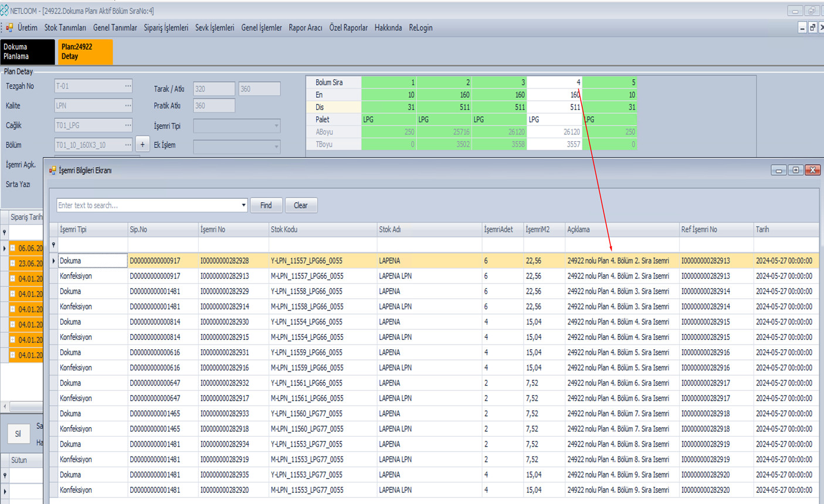Open the İşemri Tipi dropdown
The height and width of the screenshot is (504, 824).
pyautogui.click(x=276, y=126)
